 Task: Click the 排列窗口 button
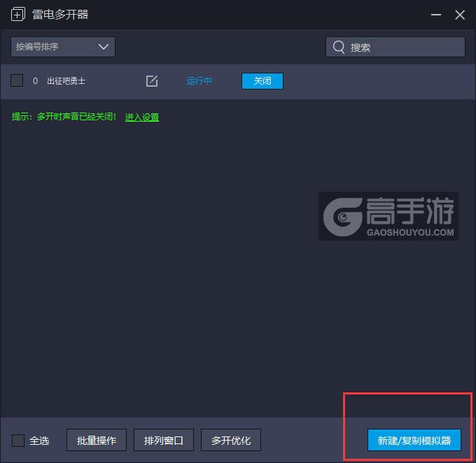164,440
